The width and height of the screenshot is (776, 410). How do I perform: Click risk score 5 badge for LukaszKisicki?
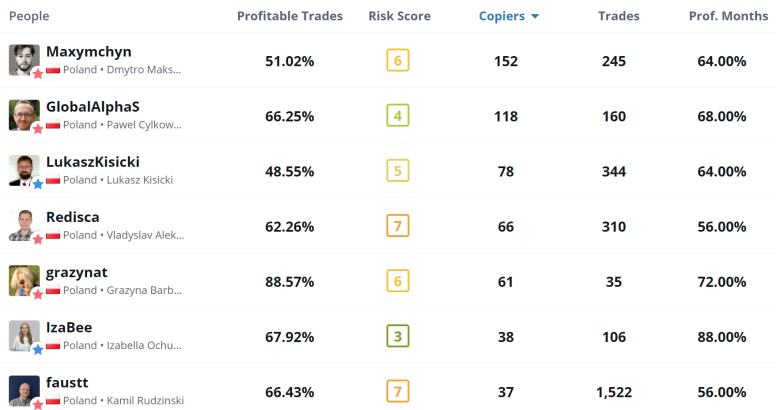pyautogui.click(x=397, y=171)
